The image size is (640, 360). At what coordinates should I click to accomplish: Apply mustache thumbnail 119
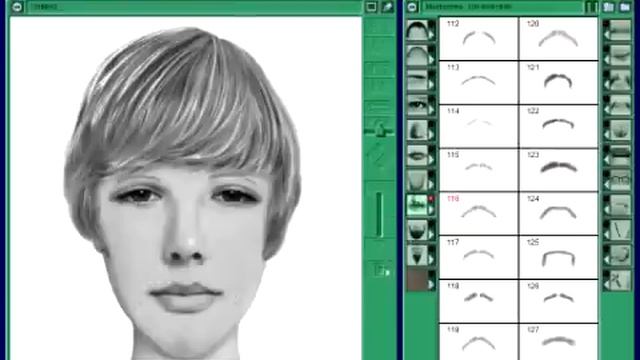(478, 342)
